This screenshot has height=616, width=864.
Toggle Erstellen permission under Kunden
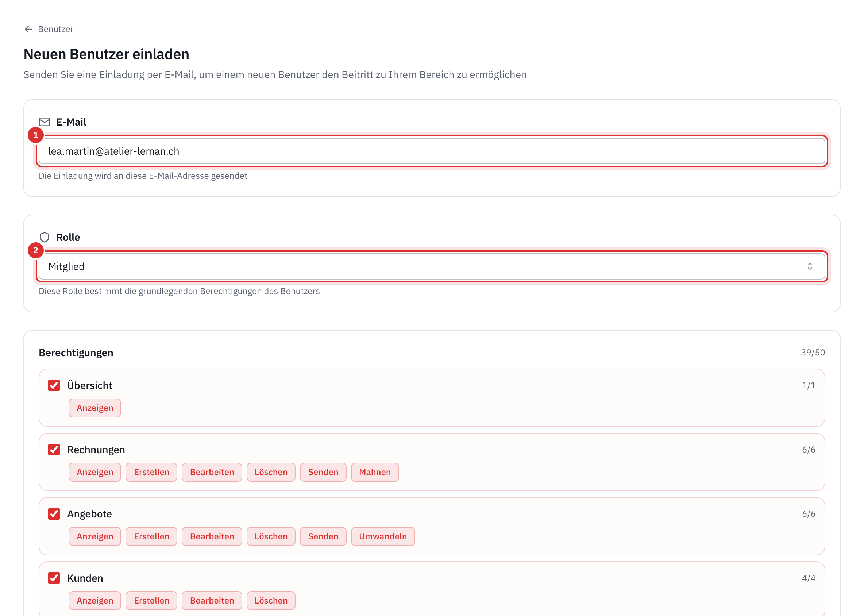151,600
